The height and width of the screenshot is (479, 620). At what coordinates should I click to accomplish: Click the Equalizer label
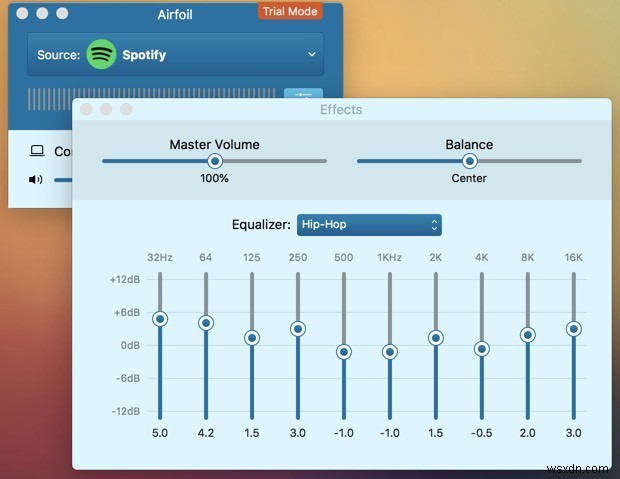tap(261, 225)
